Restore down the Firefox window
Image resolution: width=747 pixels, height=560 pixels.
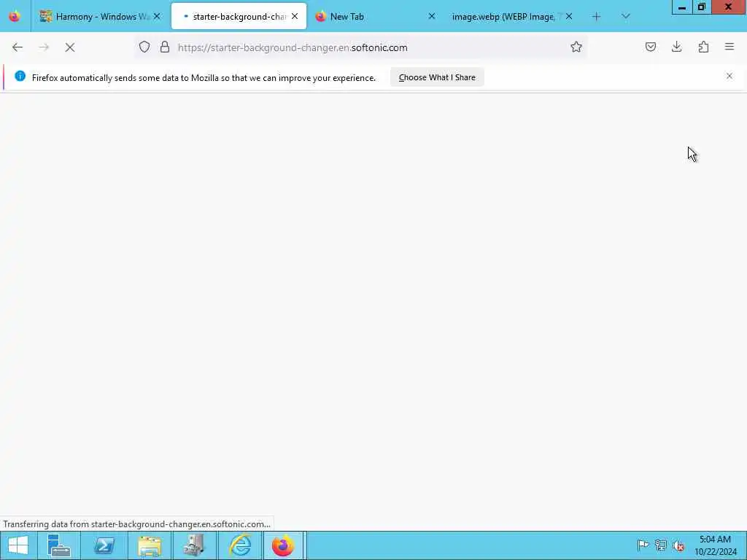701,7
